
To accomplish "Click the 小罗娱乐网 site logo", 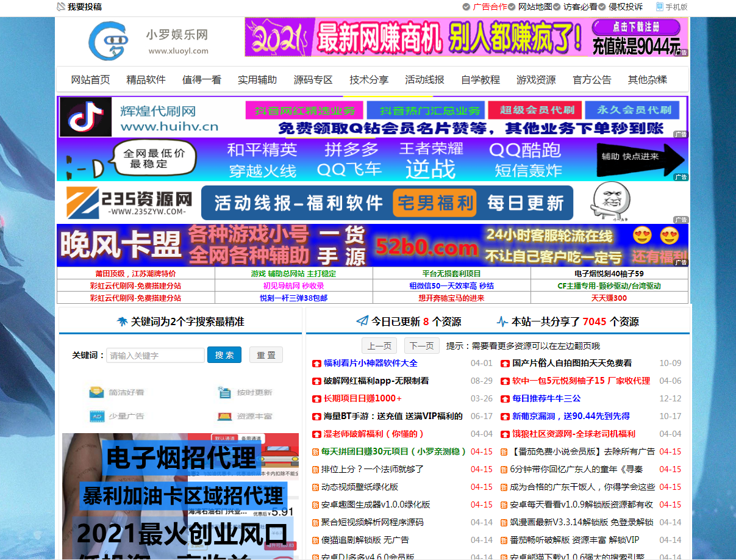I will click(148, 40).
